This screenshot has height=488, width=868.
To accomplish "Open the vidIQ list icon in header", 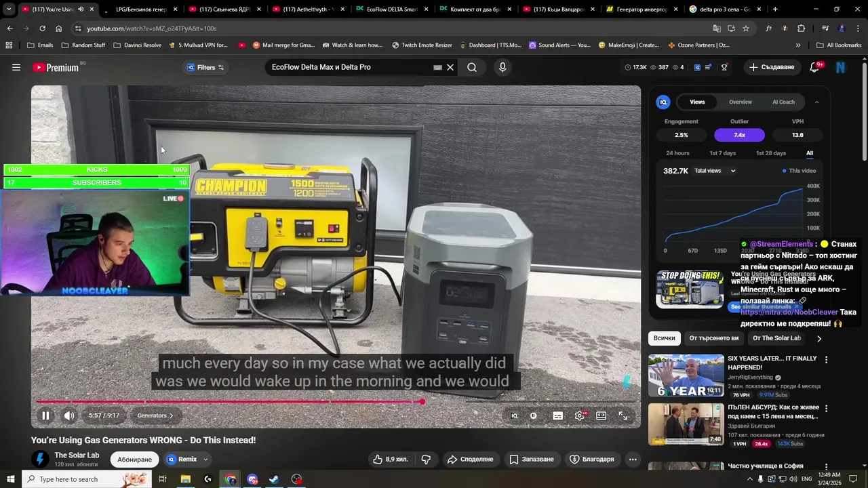I will [708, 67].
